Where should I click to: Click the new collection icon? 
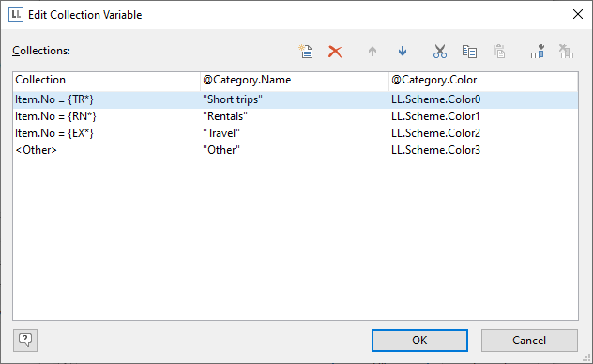306,52
